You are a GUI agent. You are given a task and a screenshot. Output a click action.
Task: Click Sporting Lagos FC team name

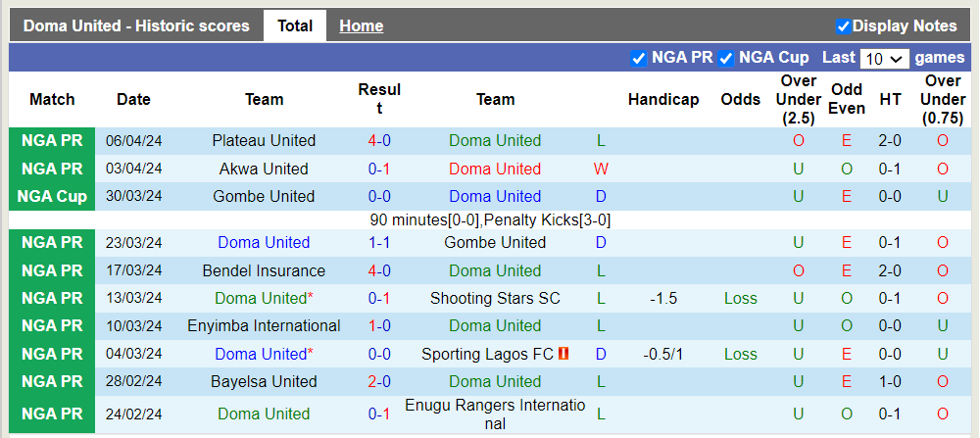coord(487,354)
